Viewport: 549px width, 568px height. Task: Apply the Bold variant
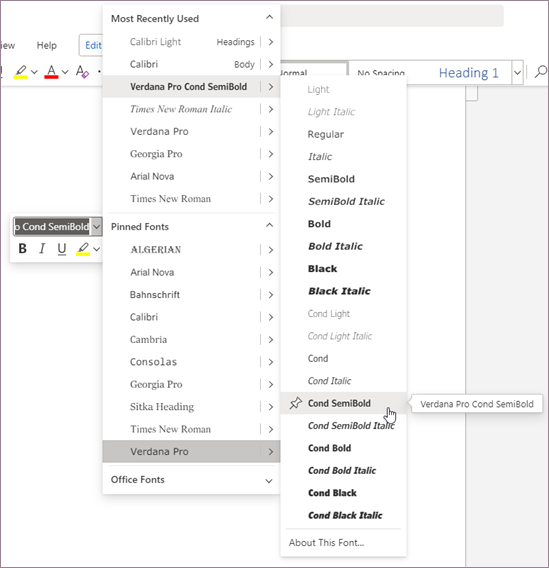click(343, 224)
